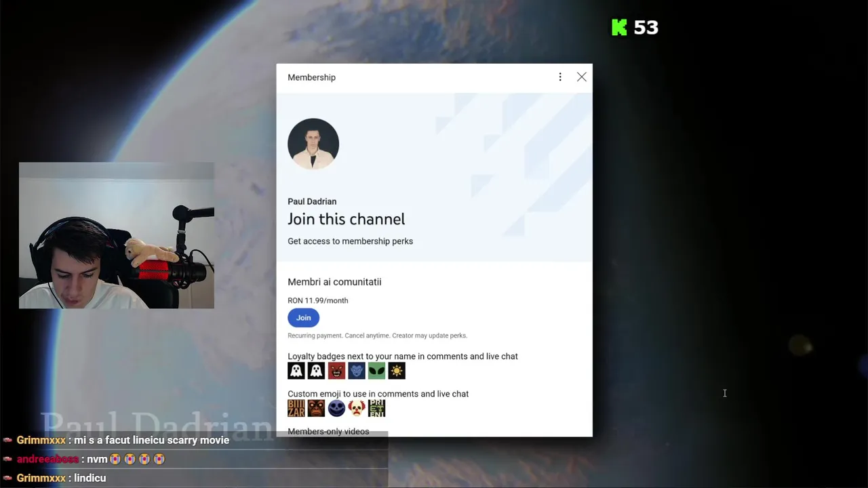
Task: Close the Membership dialog
Action: click(x=582, y=77)
